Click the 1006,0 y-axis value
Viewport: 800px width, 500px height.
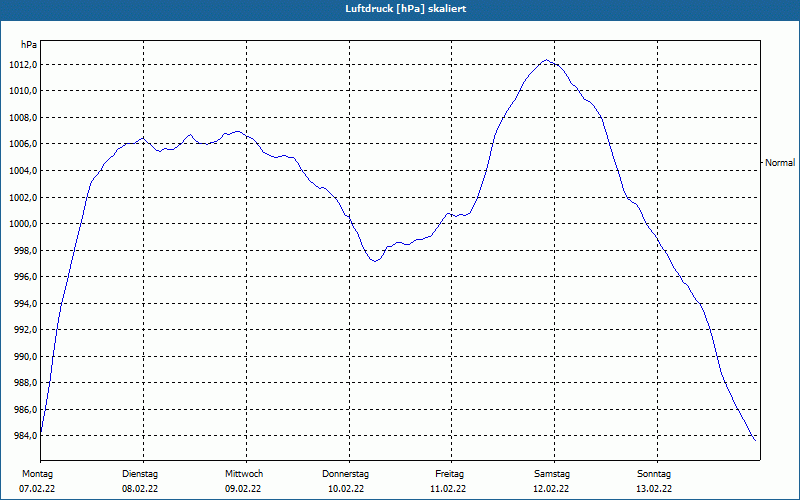coord(23,144)
